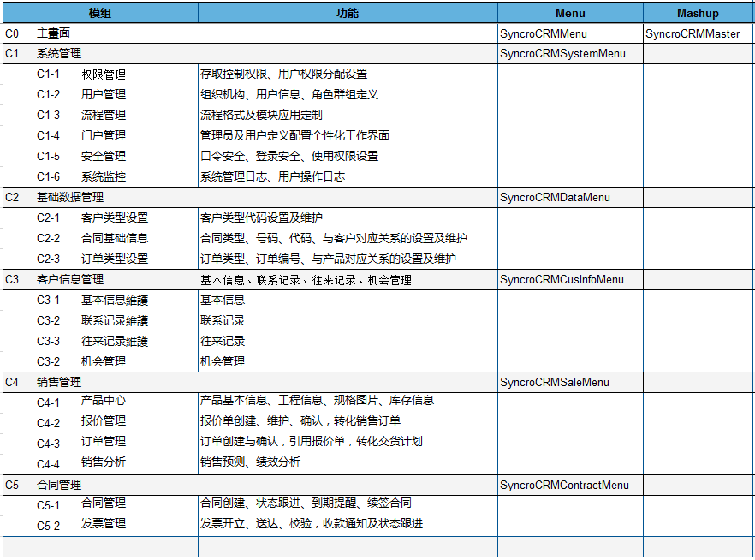Click the SyncroCRMSystemMenu cell
Image resolution: width=755 pixels, height=560 pixels.
click(570, 53)
